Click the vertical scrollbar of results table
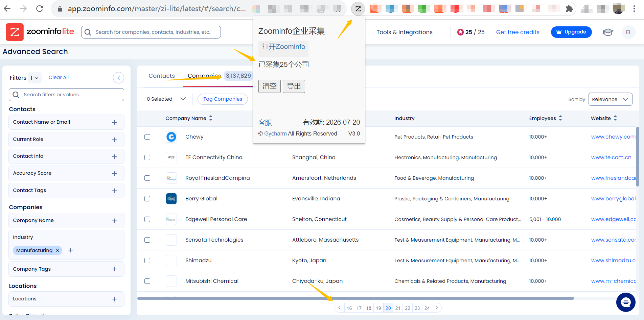Image resolution: width=644 pixels, height=320 pixels. coord(638,157)
